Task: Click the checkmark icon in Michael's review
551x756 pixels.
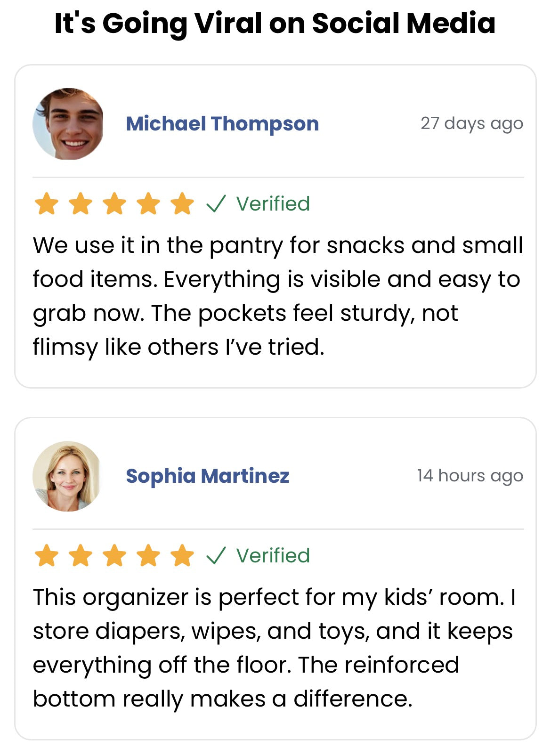Action: coord(216,203)
